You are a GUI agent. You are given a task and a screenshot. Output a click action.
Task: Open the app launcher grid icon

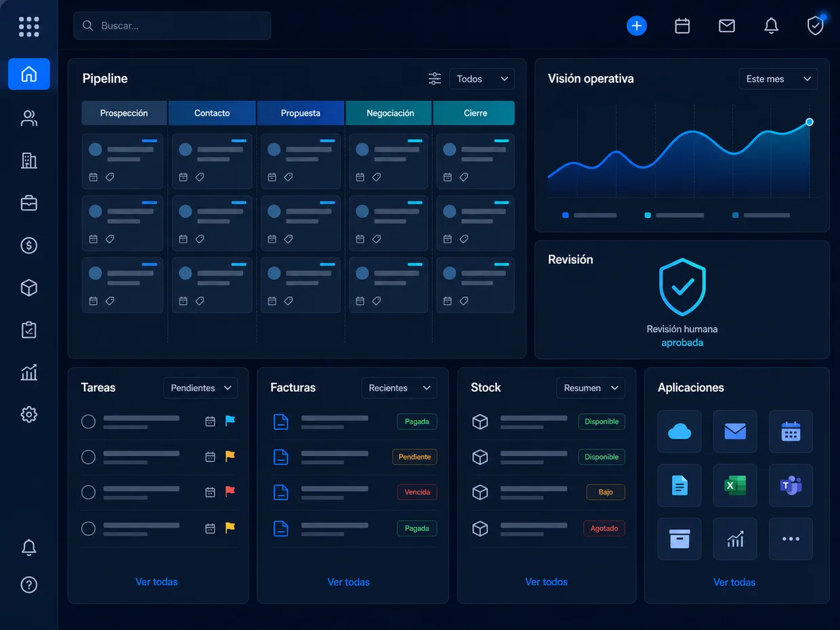(x=28, y=26)
